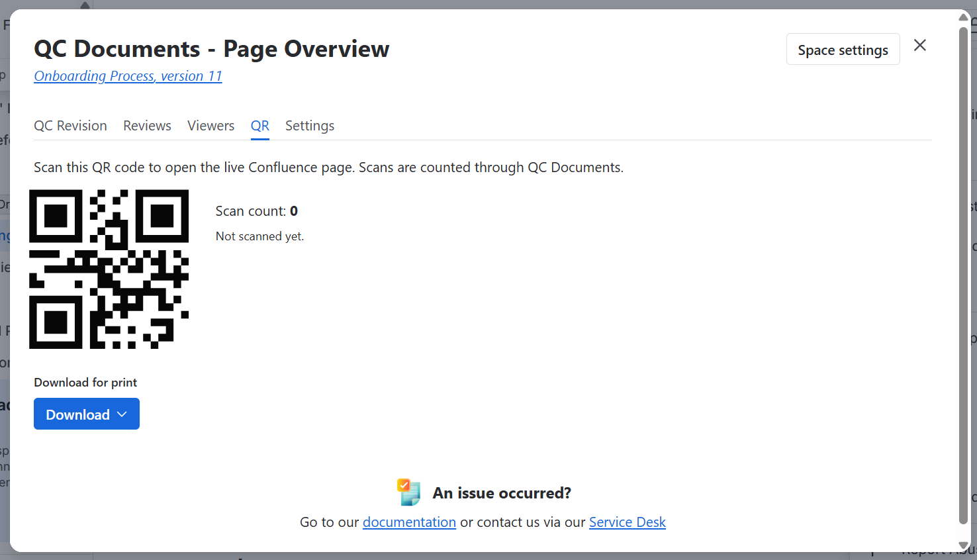This screenshot has width=977, height=560.
Task: Click the 'Scan count: 0' text
Action: (257, 211)
